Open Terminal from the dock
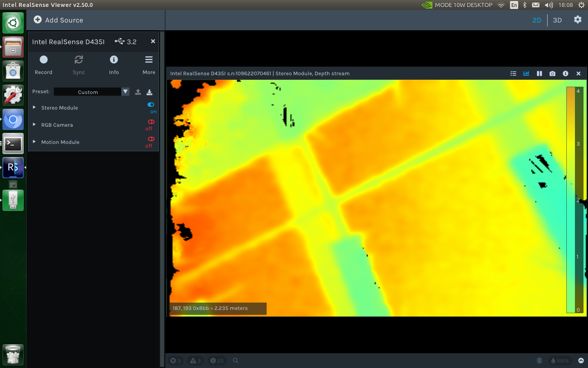Screen dimensions: 588x368 13,144
